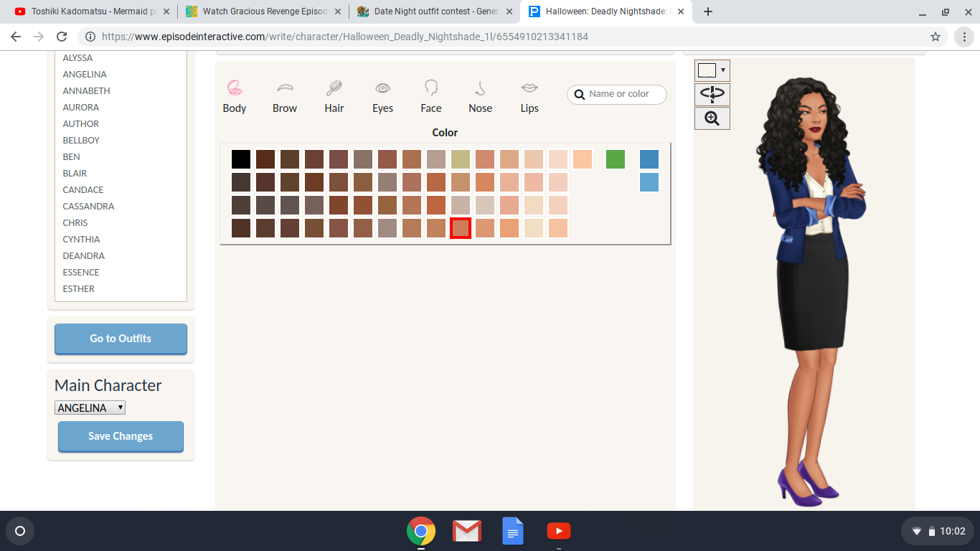Open the Main Character ANGELINA dropdown
Viewport: 980px width, 551px height.
pyautogui.click(x=90, y=408)
